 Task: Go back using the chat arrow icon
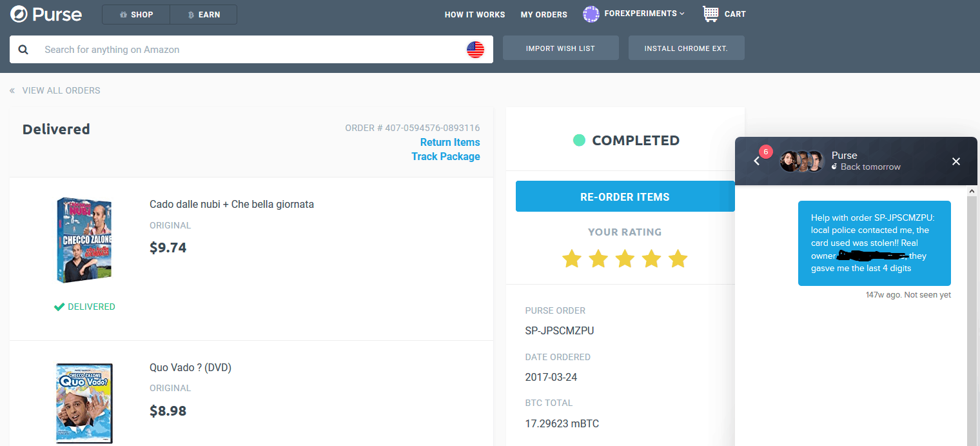pyautogui.click(x=757, y=161)
